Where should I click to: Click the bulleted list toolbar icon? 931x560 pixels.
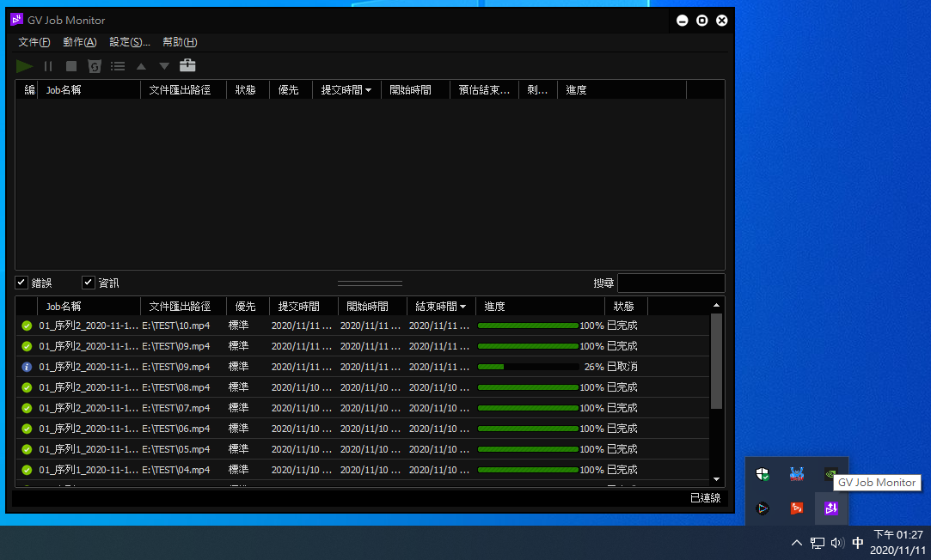click(118, 66)
